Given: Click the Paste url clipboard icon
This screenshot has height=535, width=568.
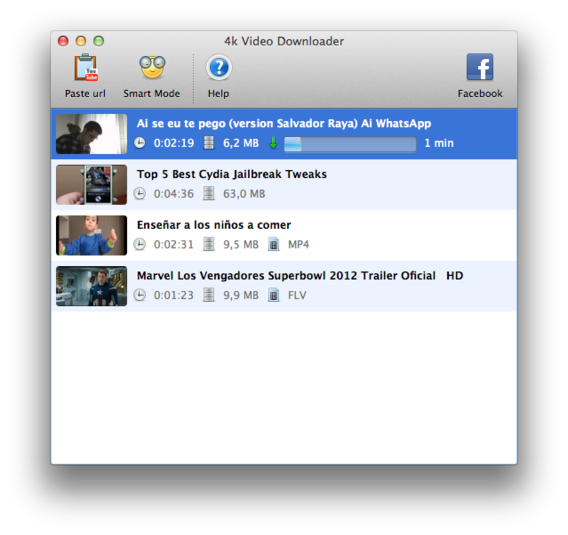Looking at the screenshot, I should tap(86, 67).
